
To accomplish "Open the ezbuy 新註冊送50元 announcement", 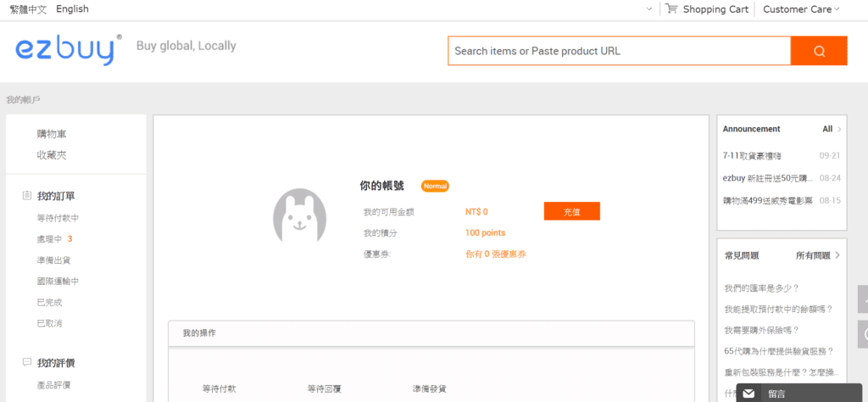I will click(x=768, y=178).
